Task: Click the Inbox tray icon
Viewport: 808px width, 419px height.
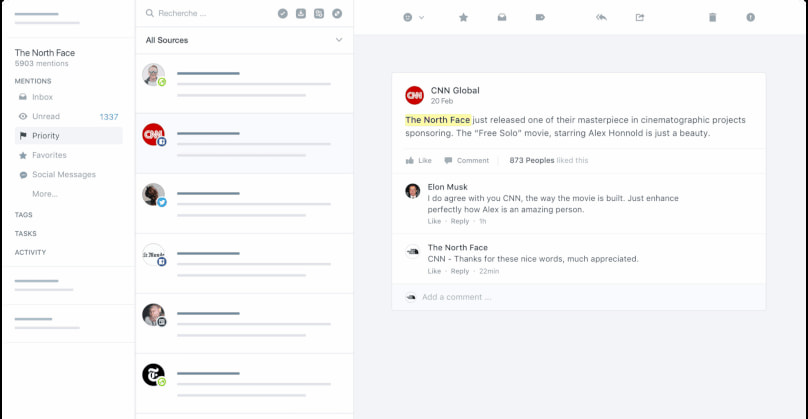Action: 23,97
